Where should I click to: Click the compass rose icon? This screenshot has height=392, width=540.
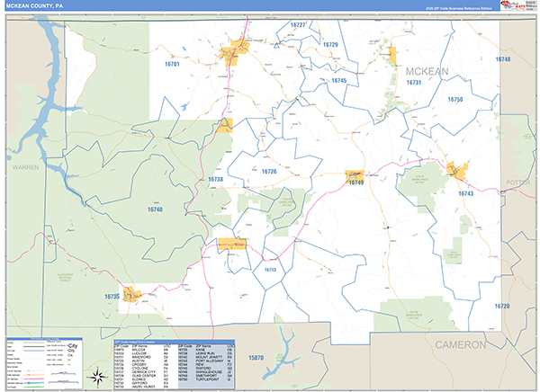pyautogui.click(x=97, y=374)
